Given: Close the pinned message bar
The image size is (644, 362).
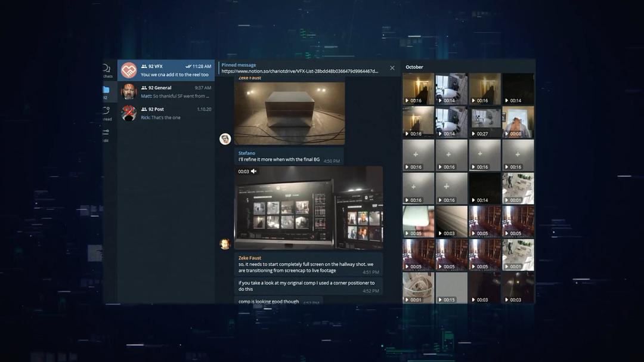Looking at the screenshot, I should (392, 68).
